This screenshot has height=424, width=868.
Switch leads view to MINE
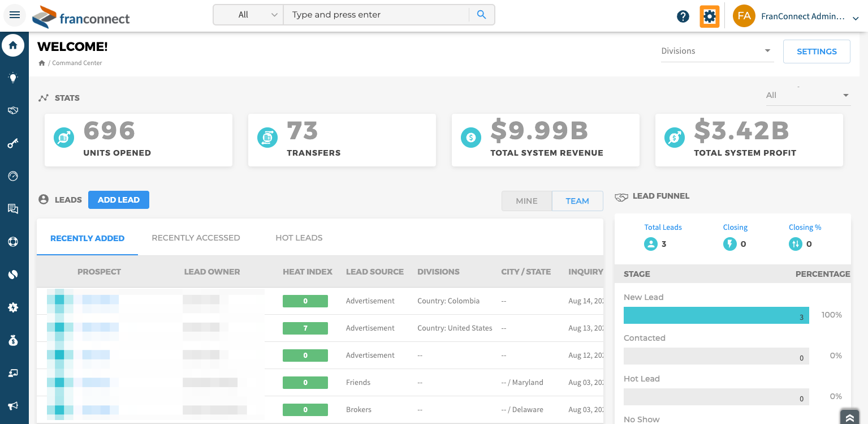point(526,201)
